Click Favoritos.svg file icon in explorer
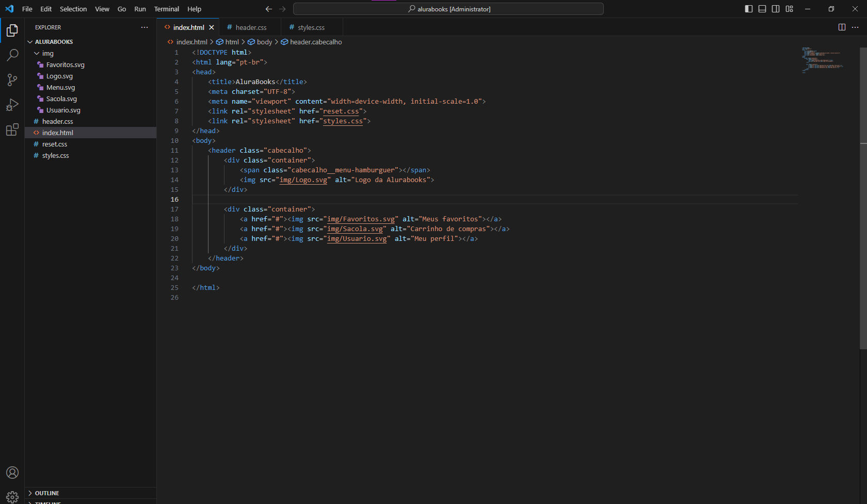Viewport: 867px width, 504px height. 40,64
